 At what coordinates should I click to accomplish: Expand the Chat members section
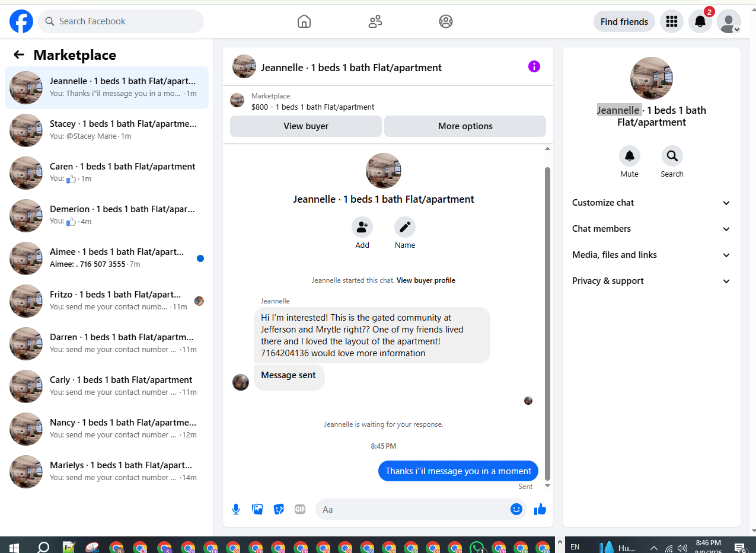tap(652, 229)
